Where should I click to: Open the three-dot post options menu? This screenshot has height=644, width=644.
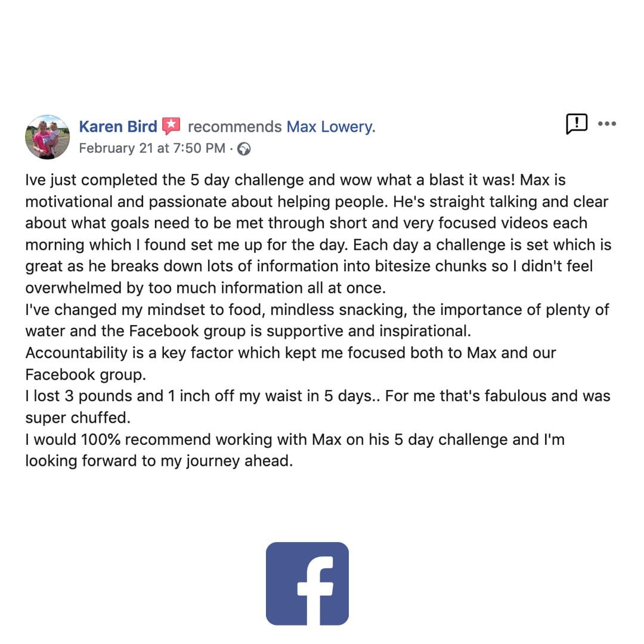pos(606,123)
